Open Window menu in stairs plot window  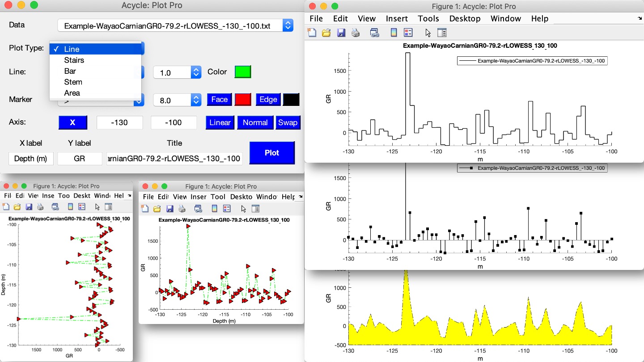(x=506, y=18)
